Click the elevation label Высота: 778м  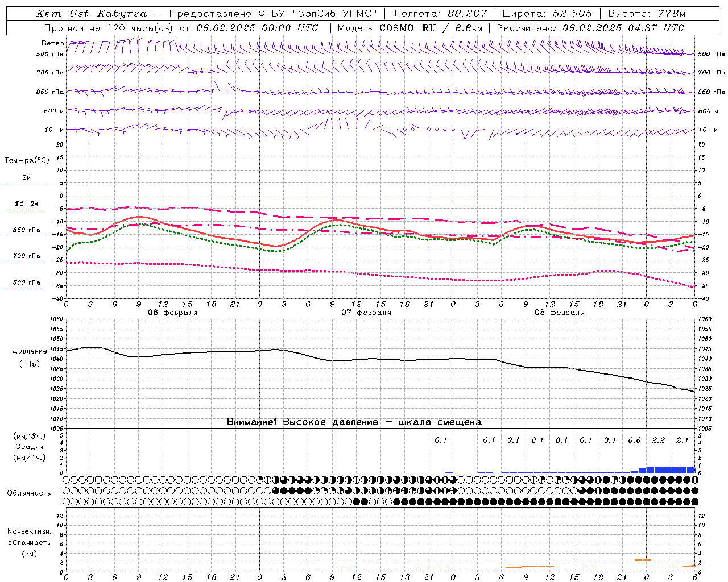[x=647, y=14]
